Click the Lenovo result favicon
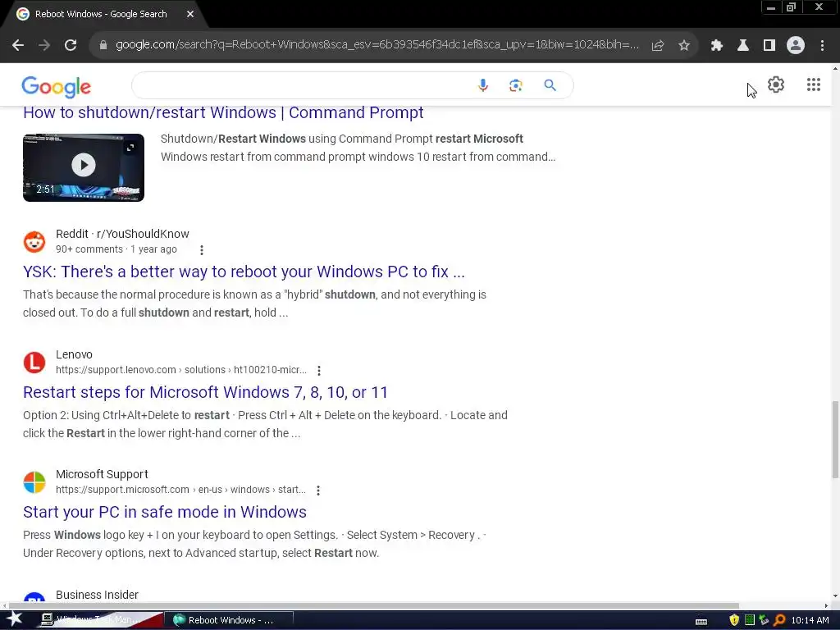Image resolution: width=840 pixels, height=630 pixels. pos(34,362)
